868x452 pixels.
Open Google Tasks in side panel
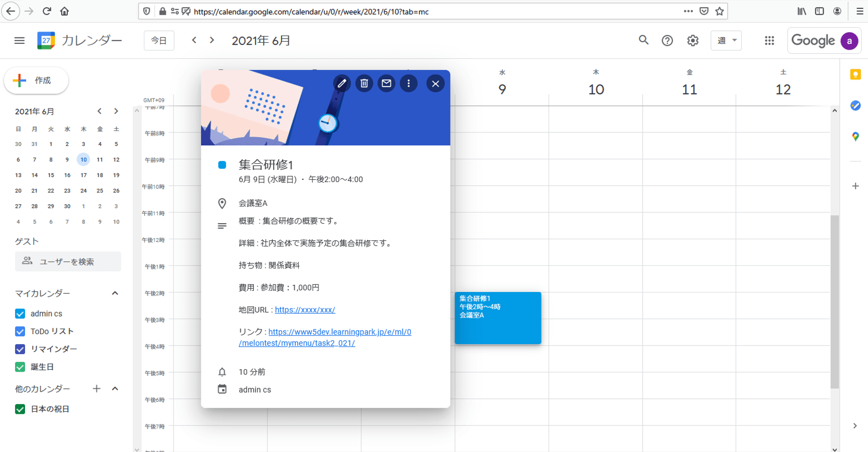pyautogui.click(x=855, y=106)
